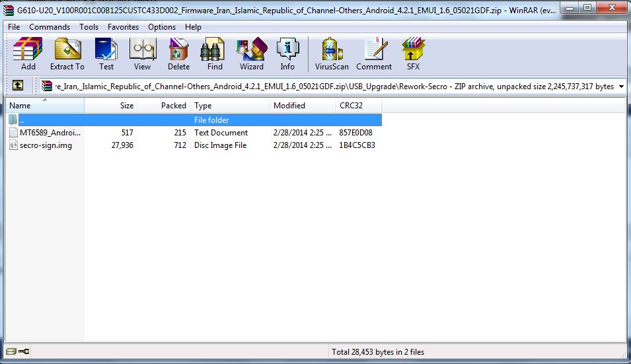Launch the Wizard tool

pyautogui.click(x=252, y=54)
